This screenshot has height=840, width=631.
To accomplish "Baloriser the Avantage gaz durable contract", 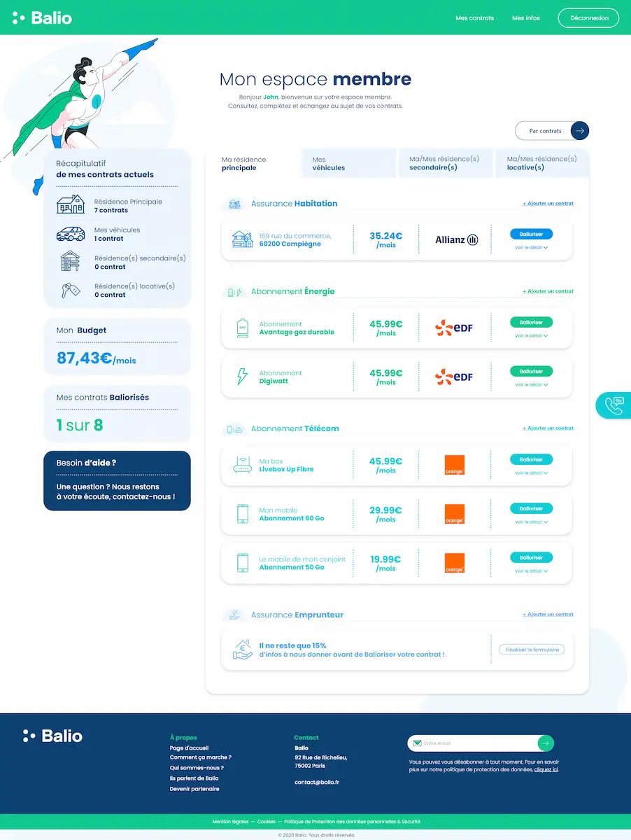I will pos(531,323).
